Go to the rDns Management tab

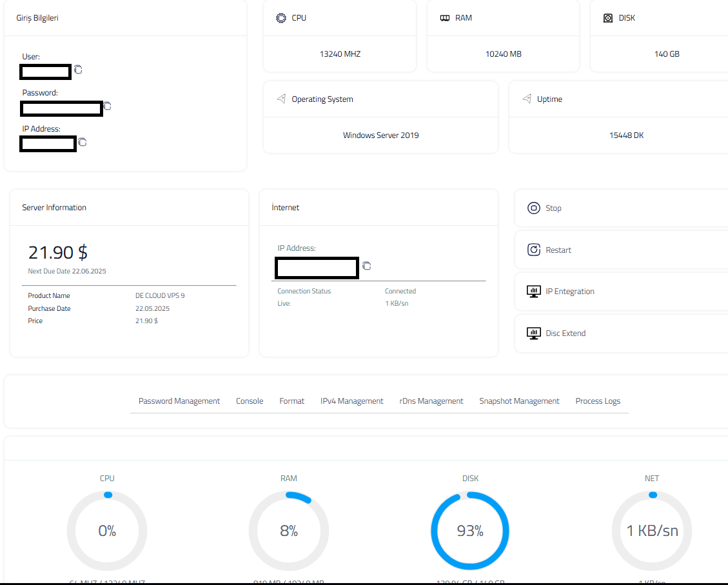431,401
